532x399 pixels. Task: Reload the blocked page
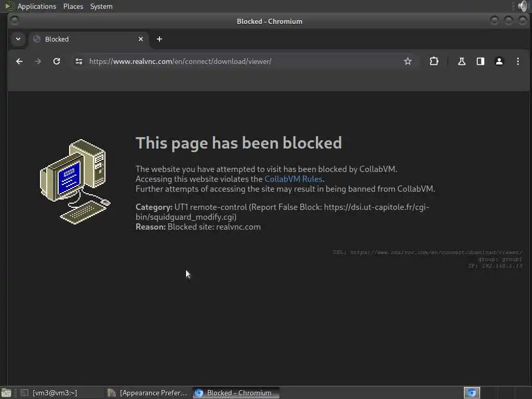click(57, 61)
